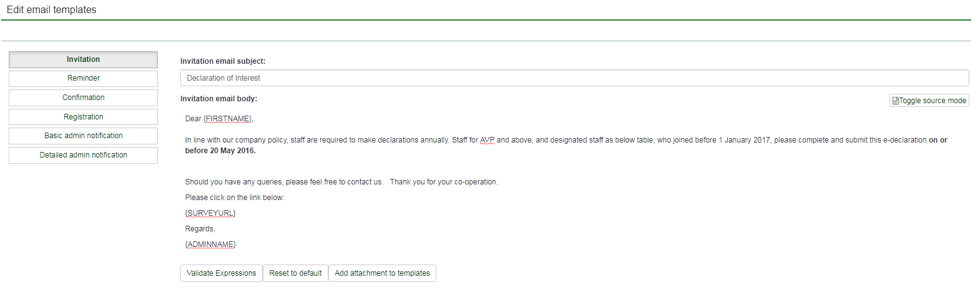Place cursor on the {SURVEYURL} placeholder
The width and height of the screenshot is (980, 287).
pyautogui.click(x=210, y=213)
